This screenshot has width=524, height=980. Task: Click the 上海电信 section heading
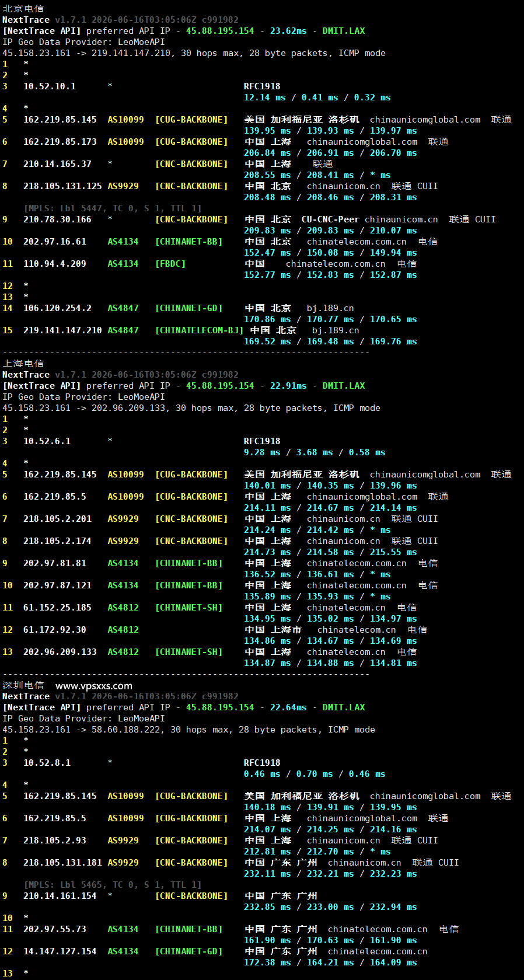(23, 364)
